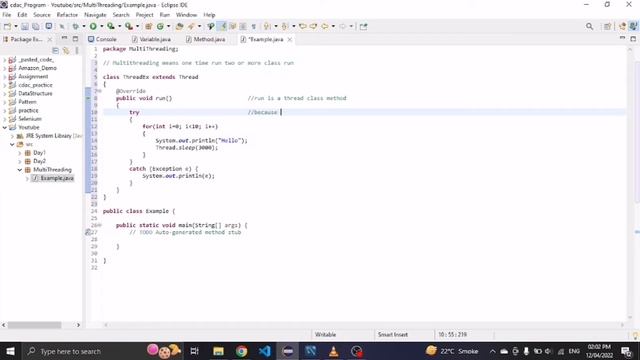Navigate Forward in editor history
Screen dimensions: 640x360
343,27
